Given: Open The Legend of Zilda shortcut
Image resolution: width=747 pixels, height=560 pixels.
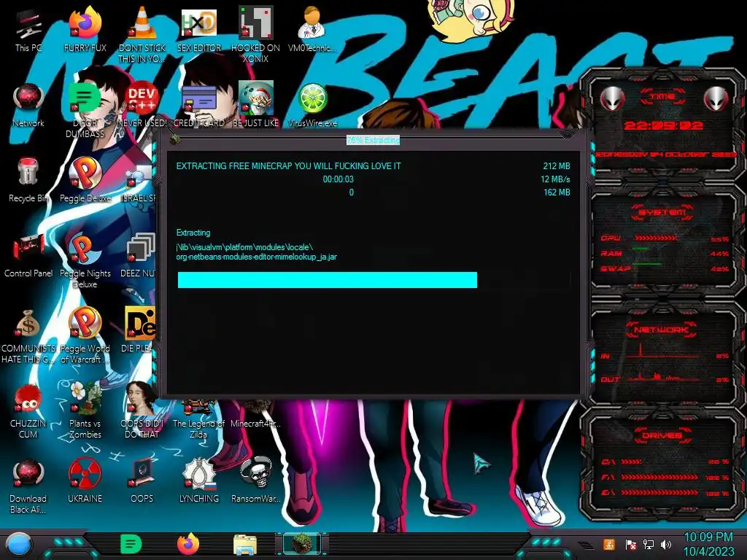Looking at the screenshot, I should 198,408.
